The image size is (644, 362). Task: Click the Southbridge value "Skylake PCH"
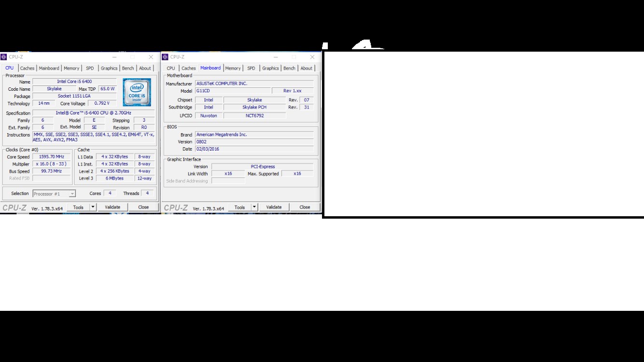[x=254, y=107]
